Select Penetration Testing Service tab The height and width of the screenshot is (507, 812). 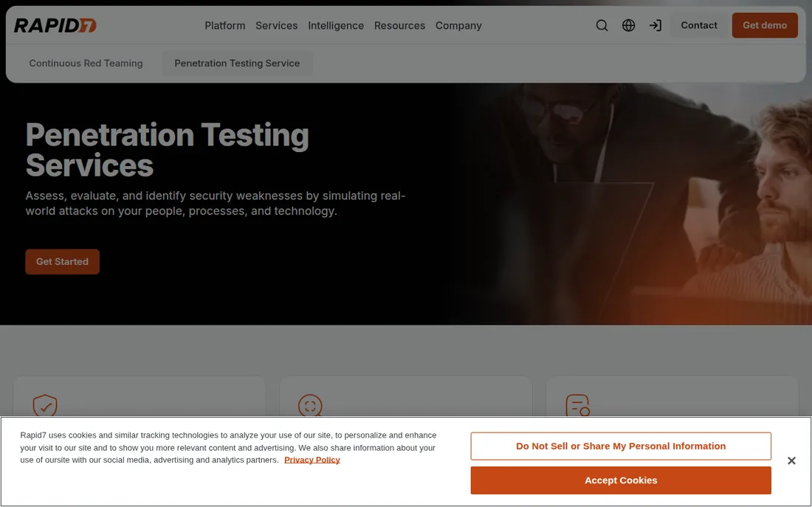(237, 63)
